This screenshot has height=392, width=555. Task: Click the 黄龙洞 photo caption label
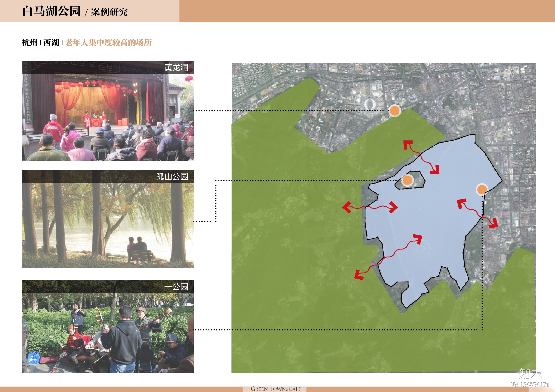(x=176, y=67)
